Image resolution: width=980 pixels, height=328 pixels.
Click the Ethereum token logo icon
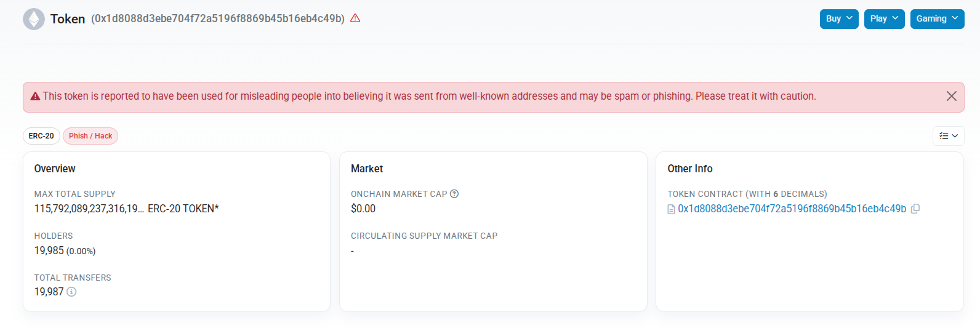[x=34, y=19]
